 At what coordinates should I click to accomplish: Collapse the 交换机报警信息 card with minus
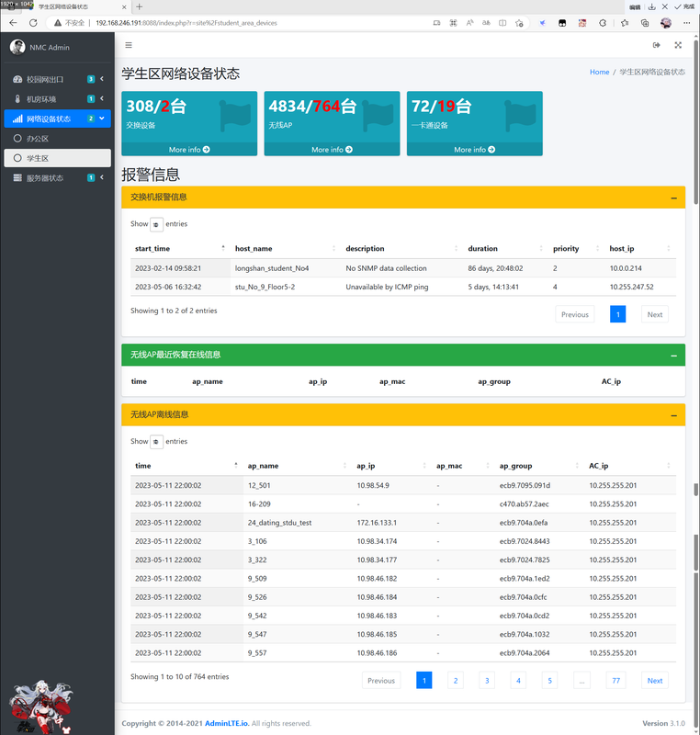pyautogui.click(x=673, y=198)
